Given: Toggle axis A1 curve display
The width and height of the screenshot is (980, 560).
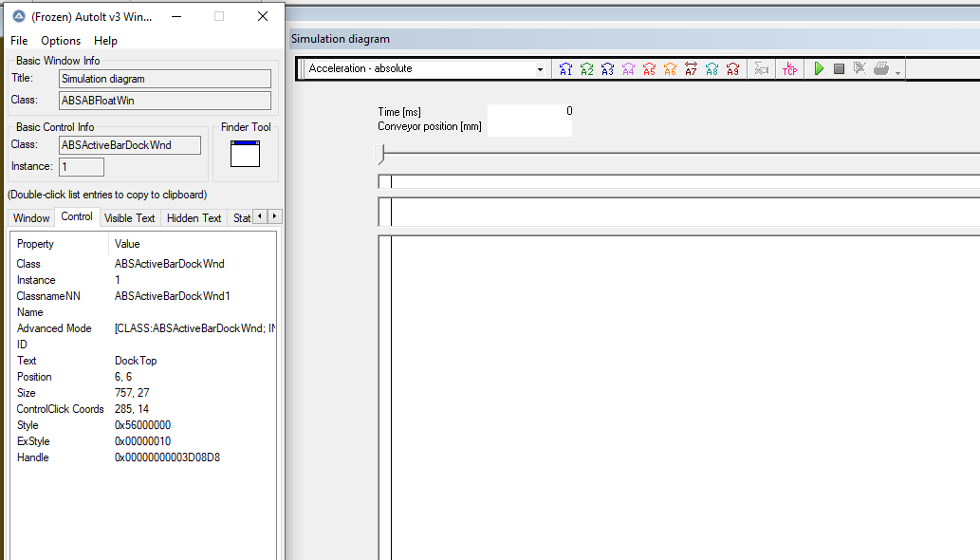Looking at the screenshot, I should 565,68.
